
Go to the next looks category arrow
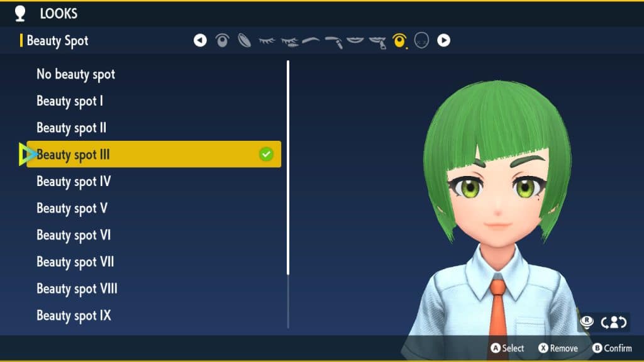pos(443,40)
